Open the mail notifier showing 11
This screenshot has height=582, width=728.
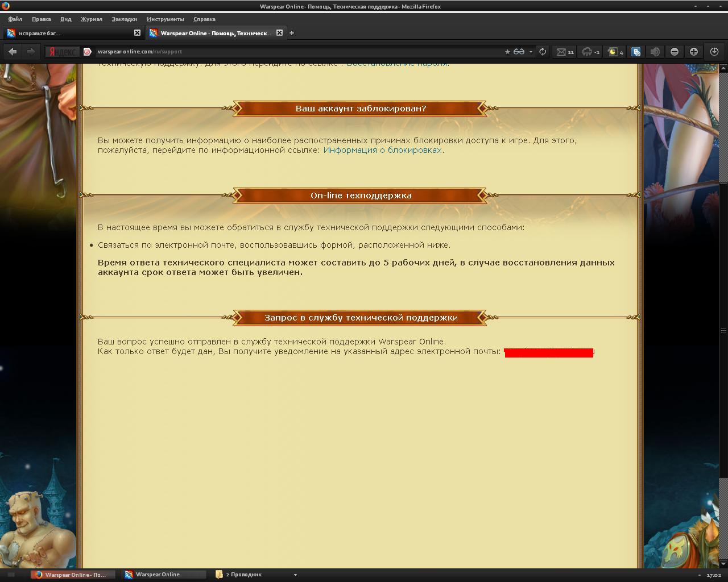(565, 52)
